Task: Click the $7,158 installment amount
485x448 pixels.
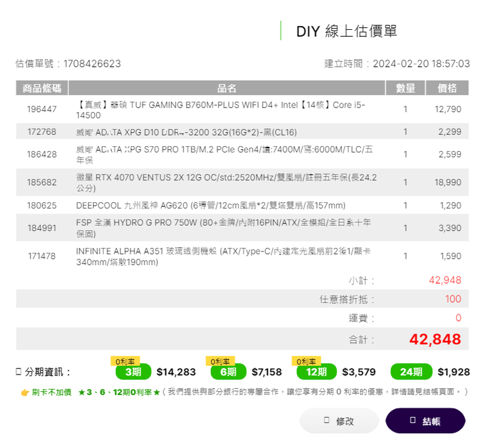Action: point(267,372)
